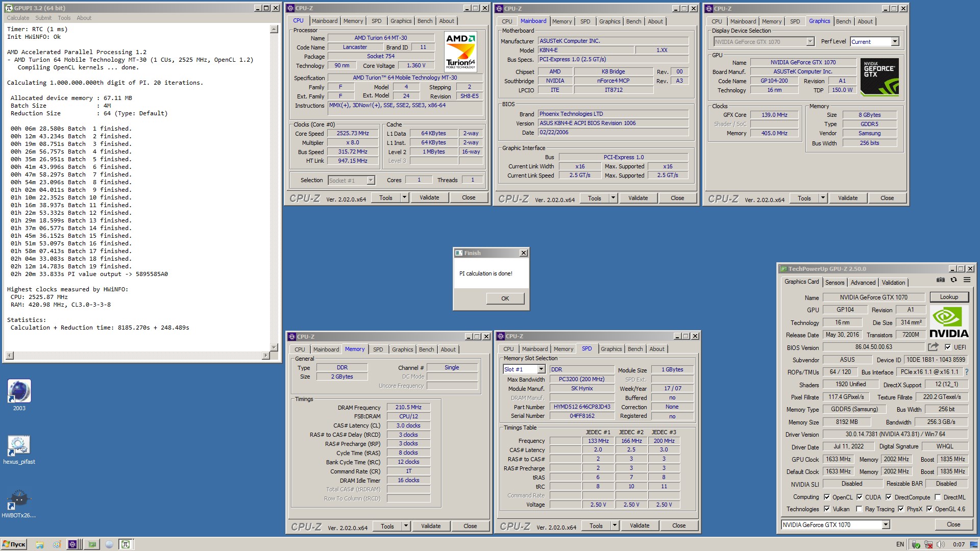Click the AMD Turion64 logo in CPU-Z
Image resolution: width=980 pixels, height=551 pixels.
pos(460,51)
